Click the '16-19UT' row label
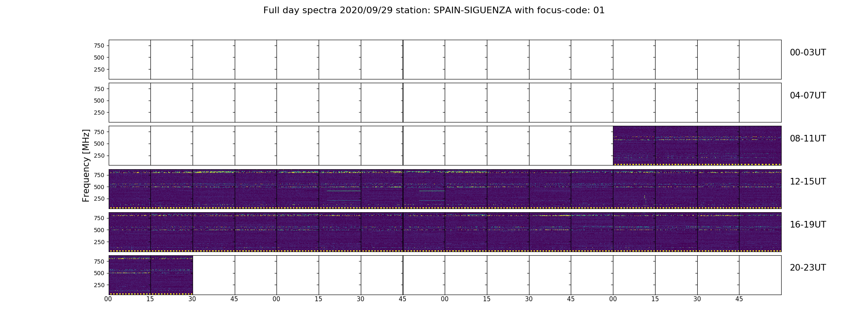Viewport: 868px width, 331px height. [808, 225]
